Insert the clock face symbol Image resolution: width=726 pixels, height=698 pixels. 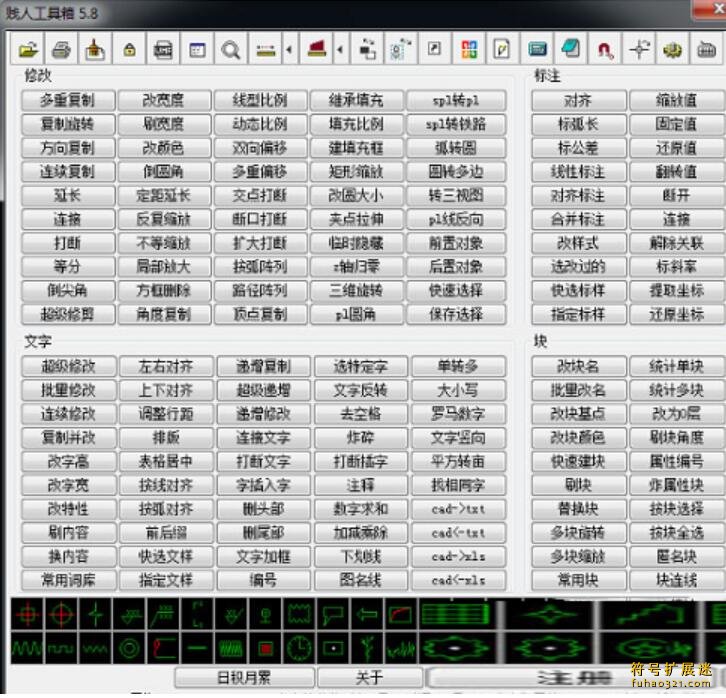pos(299,648)
